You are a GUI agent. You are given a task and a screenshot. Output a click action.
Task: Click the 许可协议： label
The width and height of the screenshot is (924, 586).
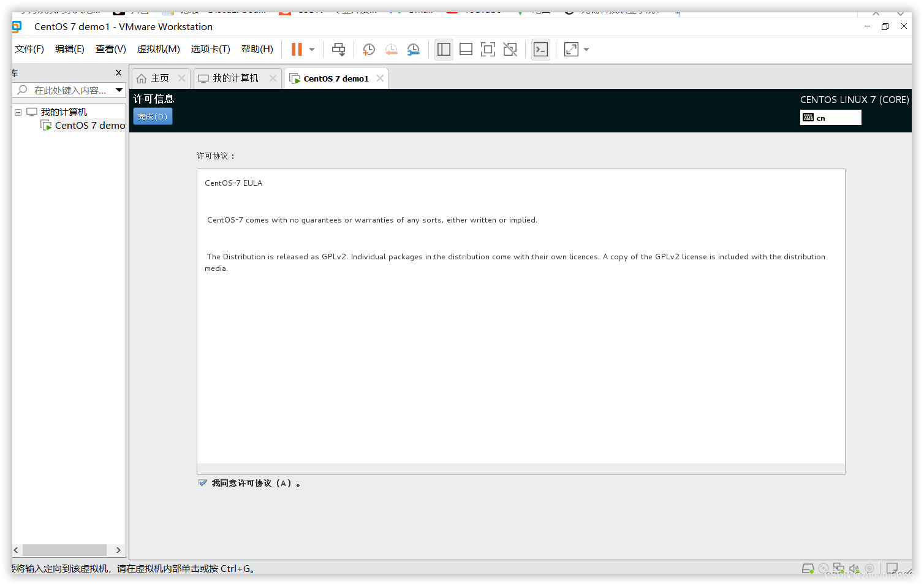[216, 156]
